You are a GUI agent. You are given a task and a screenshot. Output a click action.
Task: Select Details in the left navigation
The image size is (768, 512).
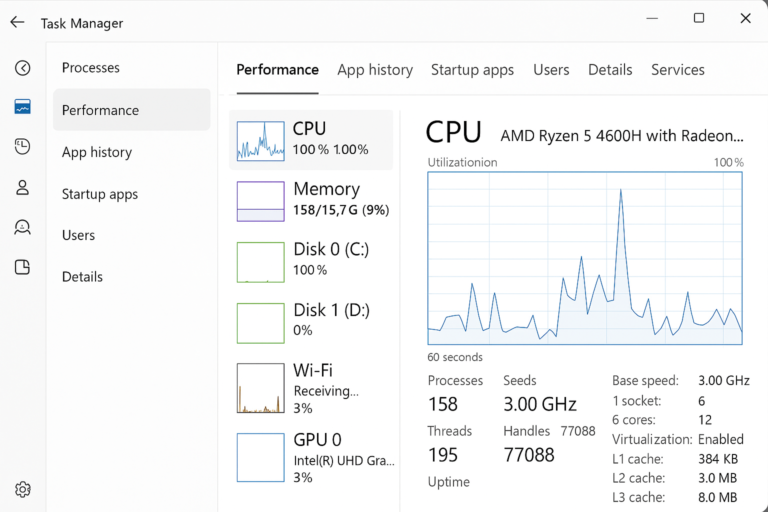pyautogui.click(x=82, y=277)
